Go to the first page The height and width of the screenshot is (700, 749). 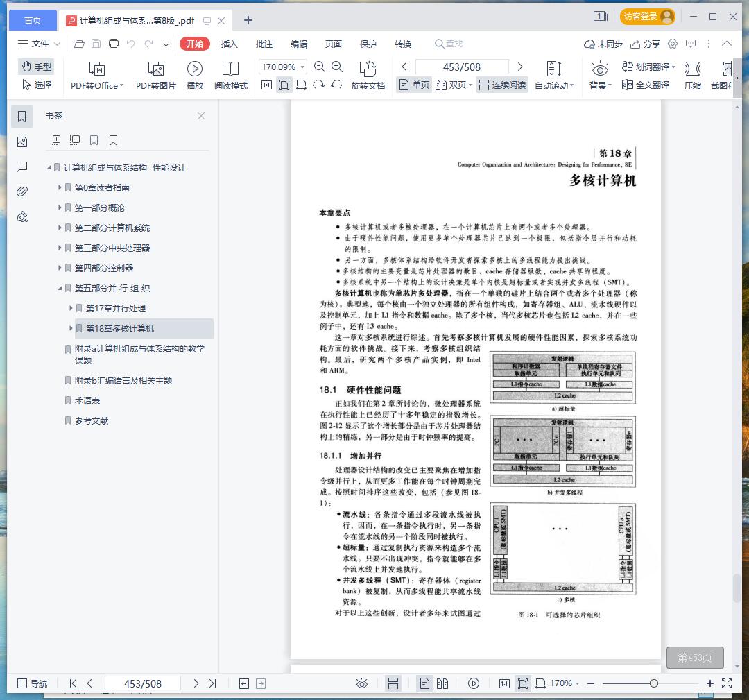point(73,684)
